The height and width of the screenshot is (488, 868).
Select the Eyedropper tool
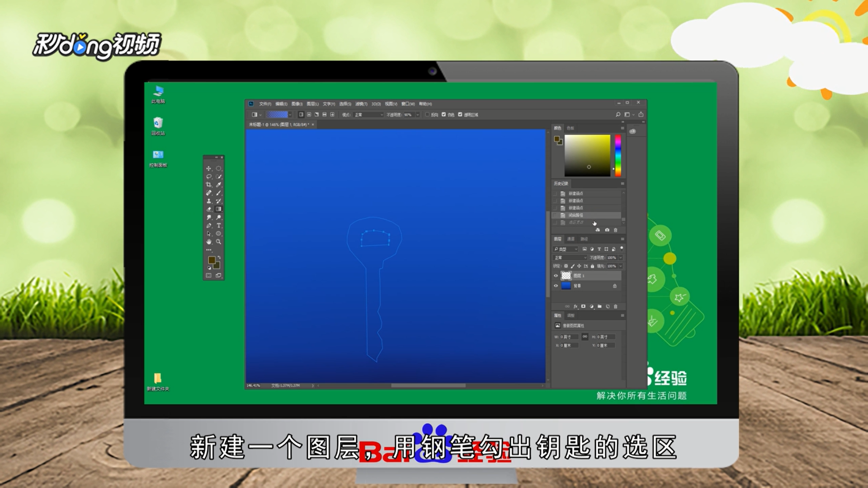pos(219,185)
